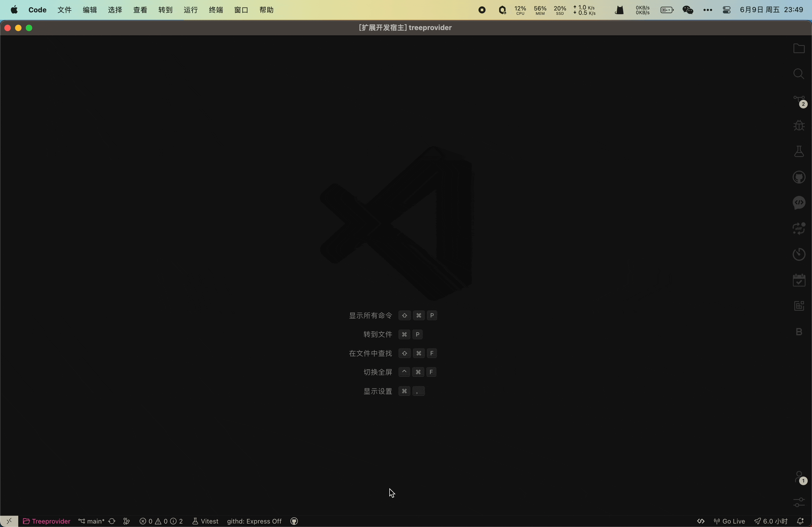
Task: Click Treeprovider workspace name in status bar
Action: tap(46, 521)
